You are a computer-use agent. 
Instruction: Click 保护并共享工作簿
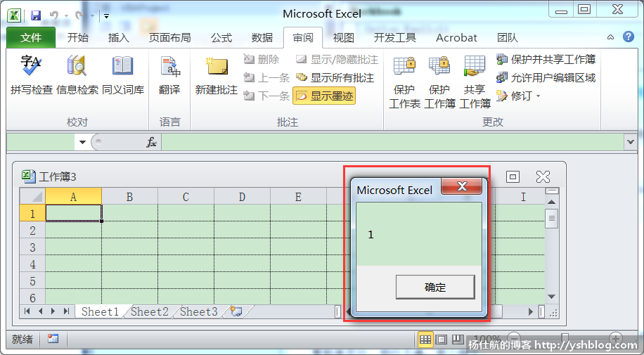[546, 60]
